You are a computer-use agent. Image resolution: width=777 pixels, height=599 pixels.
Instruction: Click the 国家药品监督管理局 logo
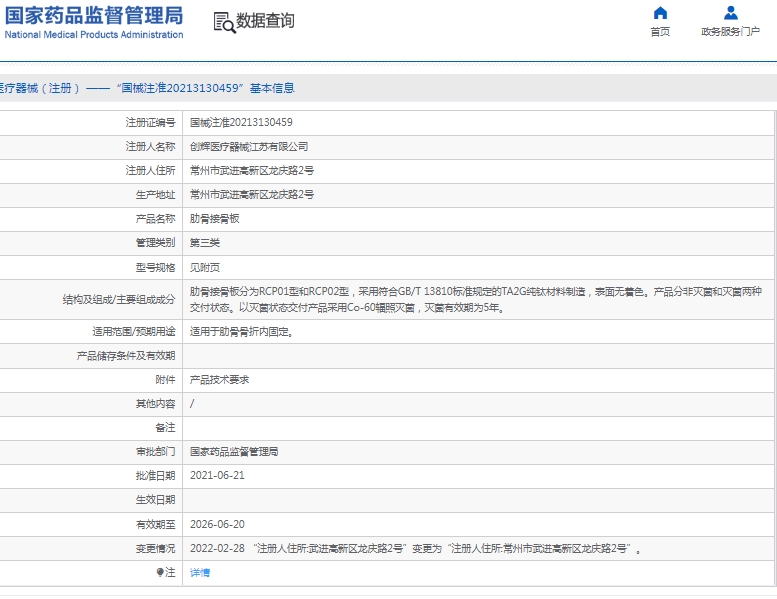94,15
